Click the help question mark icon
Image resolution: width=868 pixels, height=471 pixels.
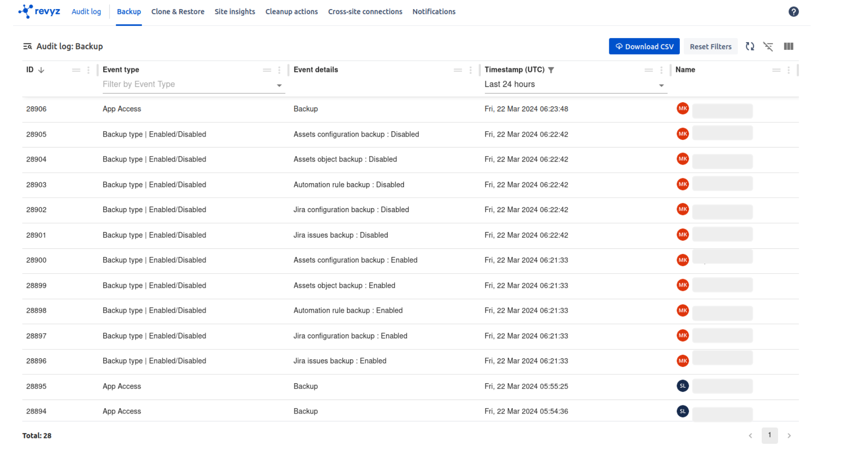(x=793, y=12)
